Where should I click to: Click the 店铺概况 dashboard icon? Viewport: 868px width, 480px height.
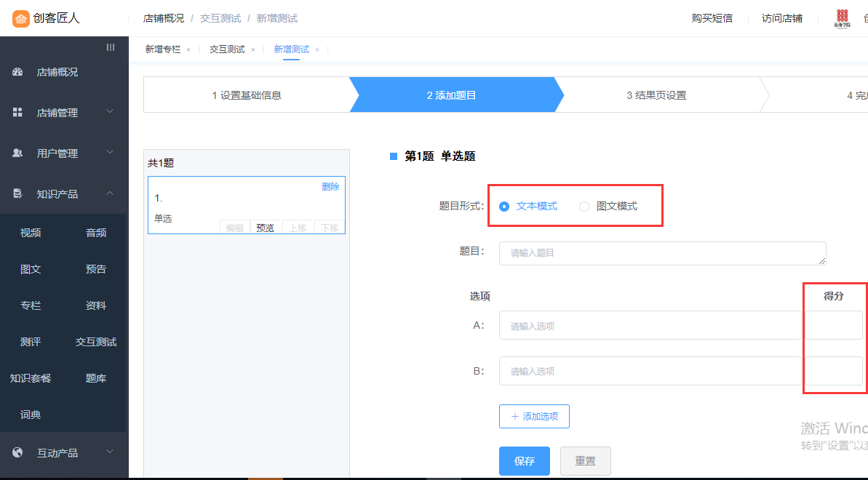(18, 72)
